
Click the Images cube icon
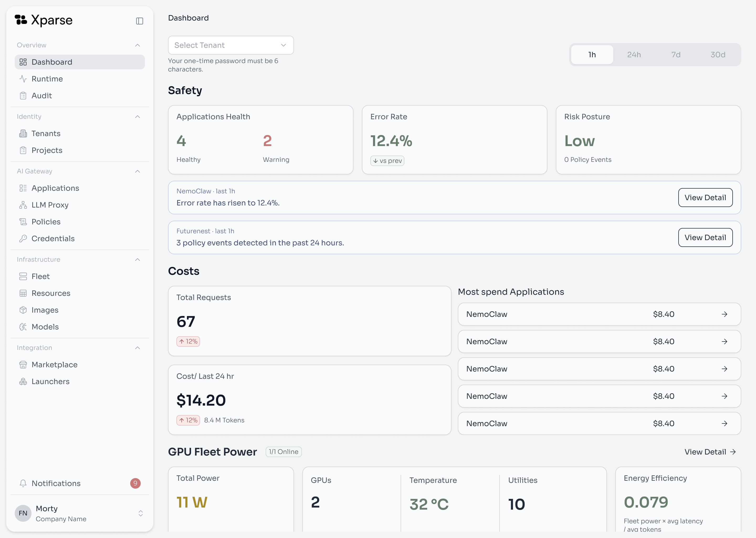click(23, 310)
